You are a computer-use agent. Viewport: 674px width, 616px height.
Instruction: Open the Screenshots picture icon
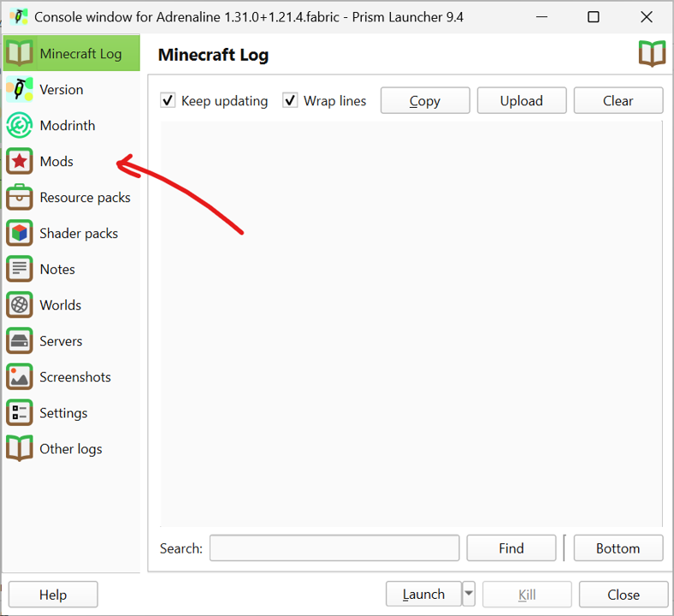pyautogui.click(x=19, y=377)
